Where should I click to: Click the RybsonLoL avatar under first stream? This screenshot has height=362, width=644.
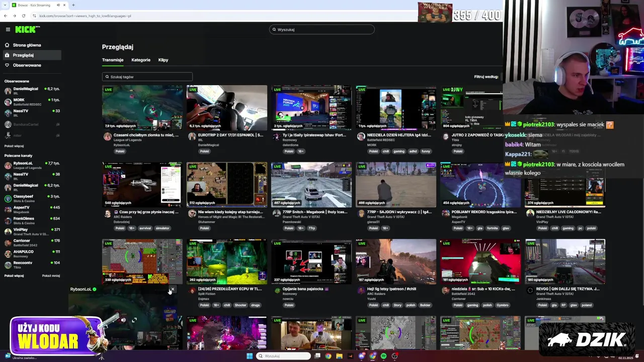tap(107, 136)
